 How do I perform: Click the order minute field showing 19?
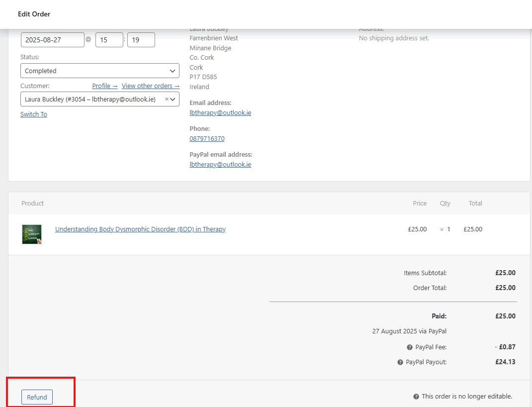tap(141, 40)
